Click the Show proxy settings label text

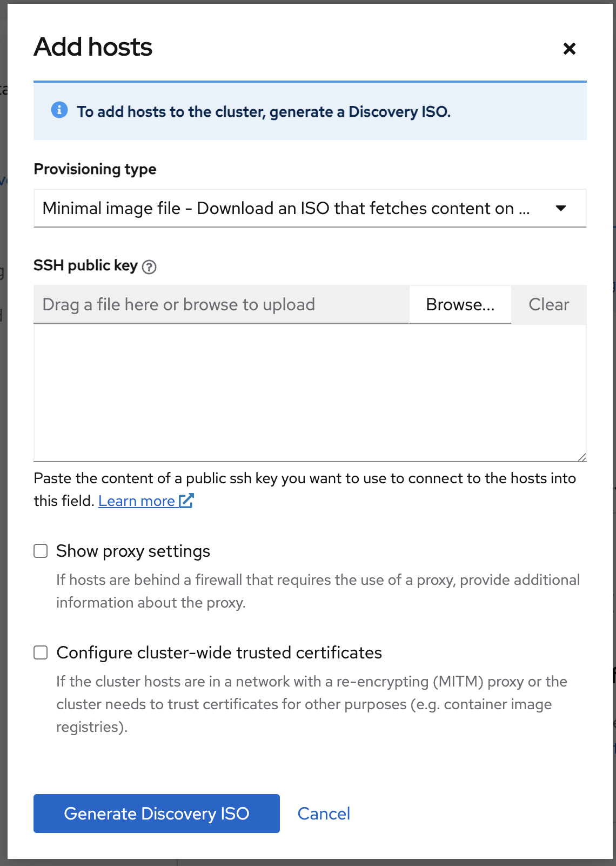[x=133, y=551]
